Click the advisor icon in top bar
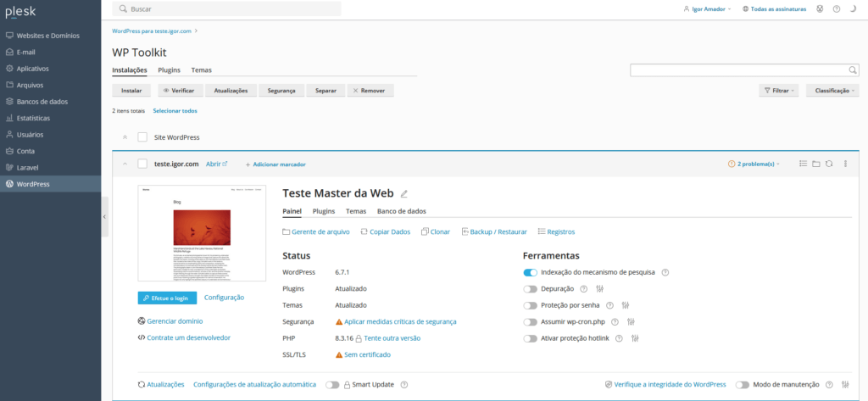The height and width of the screenshot is (401, 868). point(820,9)
